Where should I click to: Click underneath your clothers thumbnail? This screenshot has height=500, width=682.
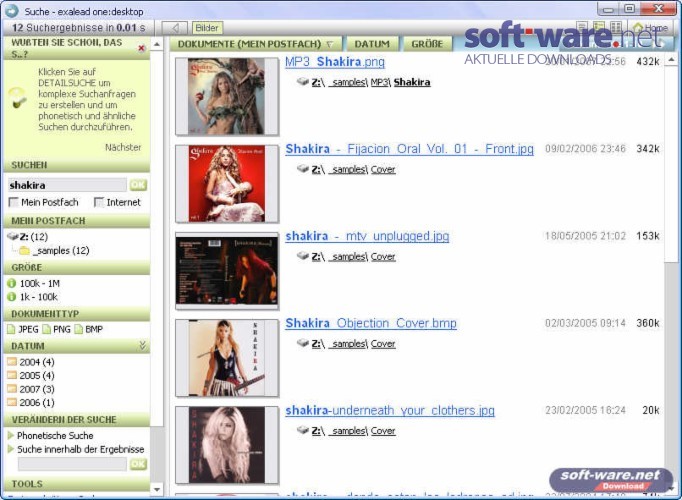227,445
